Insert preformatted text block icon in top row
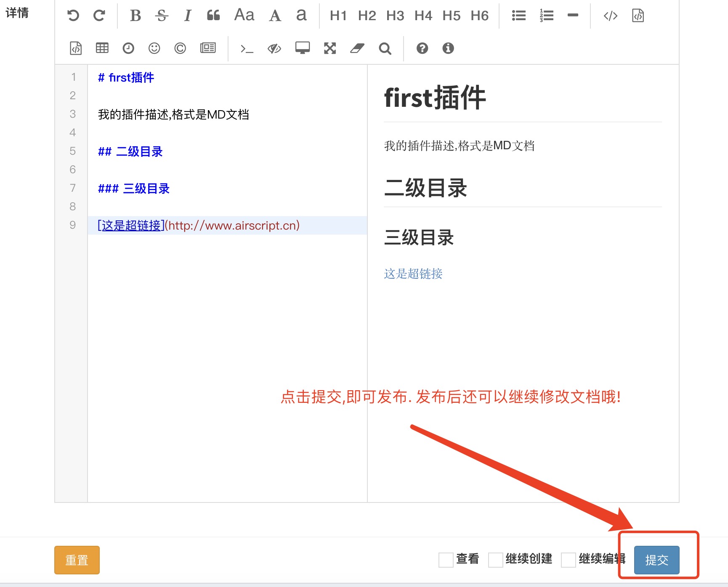Viewport: 728px width, 587px height. (x=638, y=16)
